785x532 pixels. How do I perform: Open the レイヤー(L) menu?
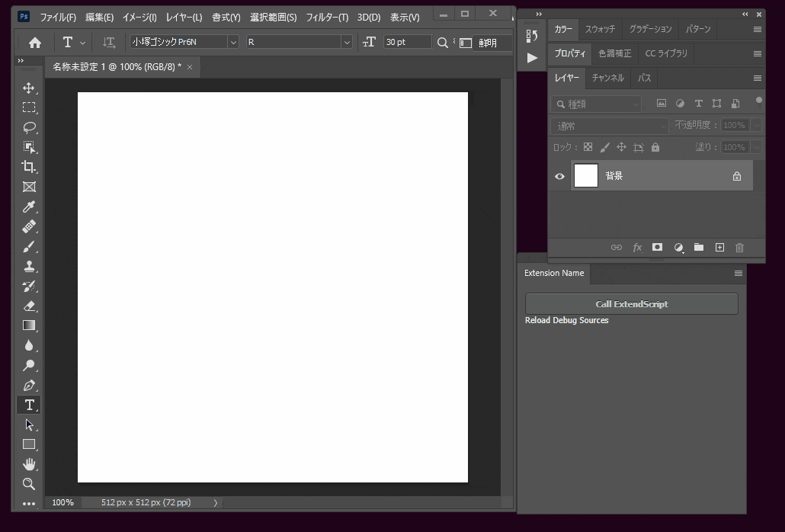[x=184, y=18]
